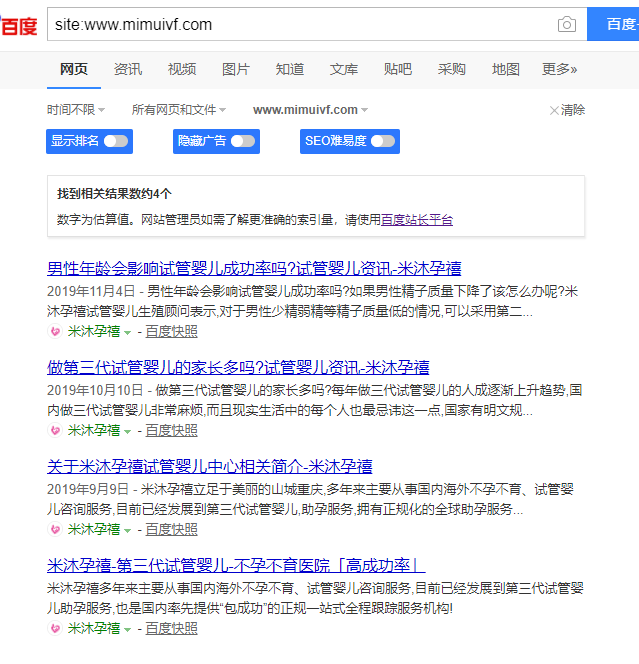Open 百度快照 under 男性年龄 result
639x664 pixels.
[x=172, y=332]
